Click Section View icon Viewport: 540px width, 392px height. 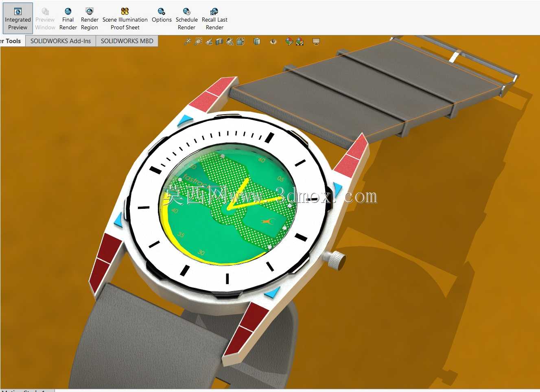pyautogui.click(x=219, y=41)
